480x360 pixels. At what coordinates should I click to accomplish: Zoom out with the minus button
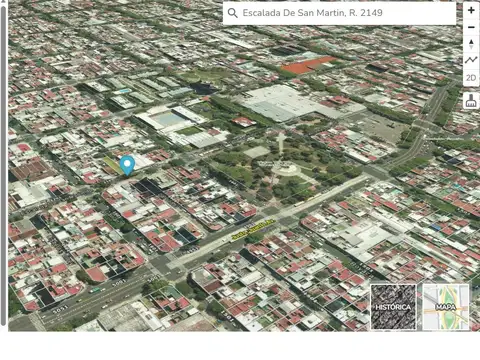pos(471,27)
